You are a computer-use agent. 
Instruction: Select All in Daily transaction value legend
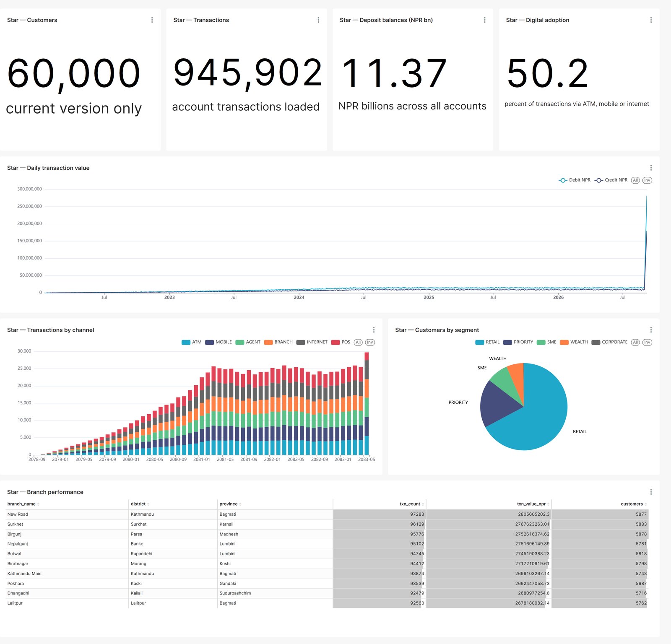click(635, 180)
